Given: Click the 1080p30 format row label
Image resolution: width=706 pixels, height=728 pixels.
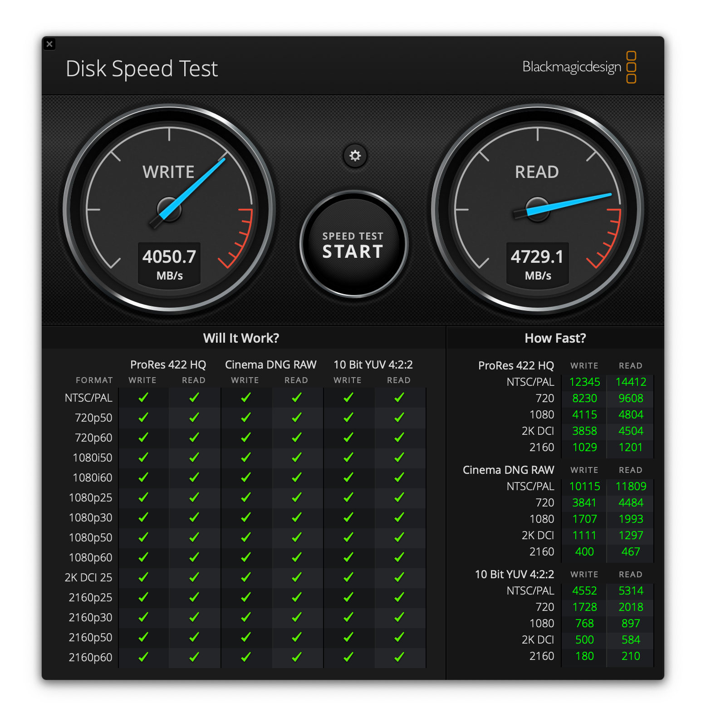Looking at the screenshot, I should (90, 518).
